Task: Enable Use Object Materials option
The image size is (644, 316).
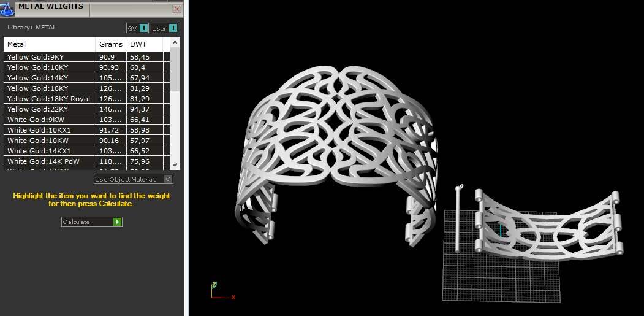Action: tap(134, 179)
